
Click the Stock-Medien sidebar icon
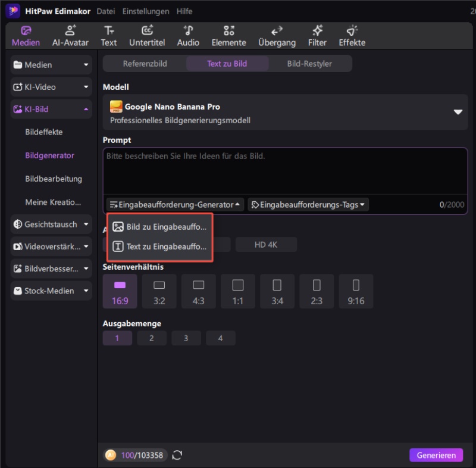pyautogui.click(x=18, y=291)
